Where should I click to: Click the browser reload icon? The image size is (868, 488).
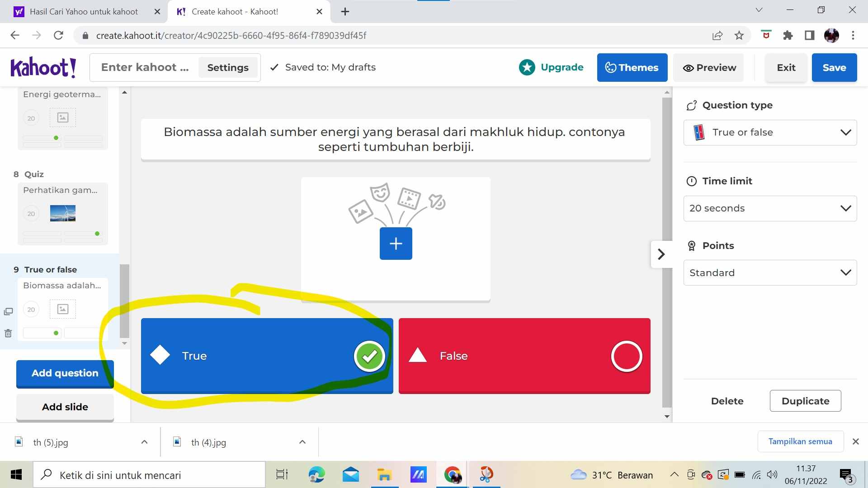tap(58, 35)
